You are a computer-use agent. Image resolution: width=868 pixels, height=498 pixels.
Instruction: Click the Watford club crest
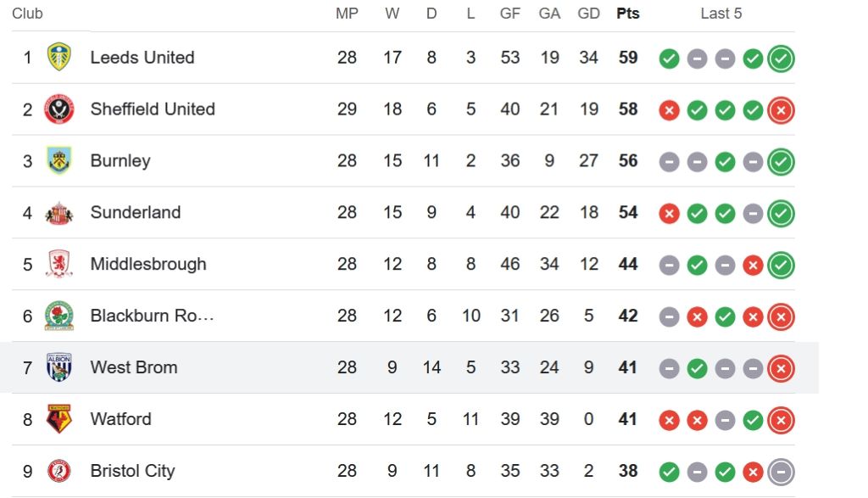59,419
